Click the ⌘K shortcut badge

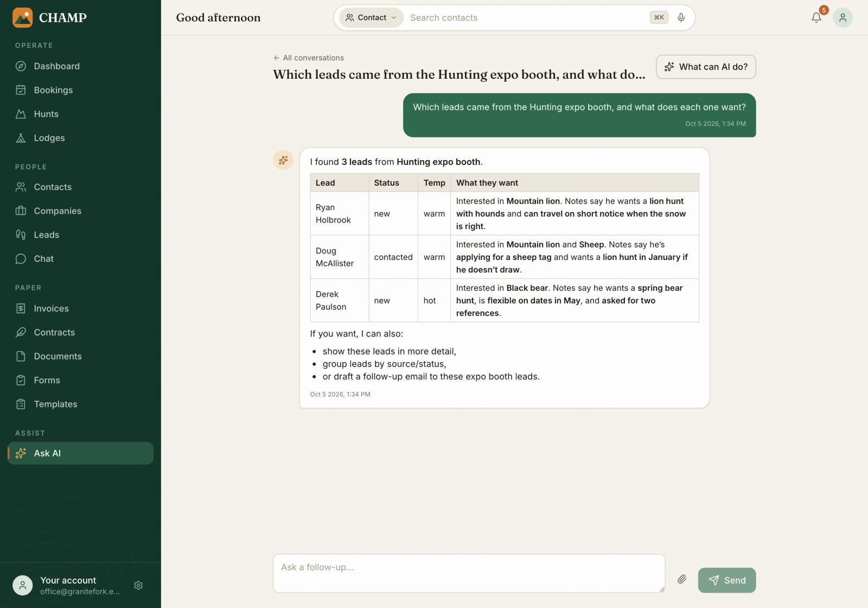(659, 17)
